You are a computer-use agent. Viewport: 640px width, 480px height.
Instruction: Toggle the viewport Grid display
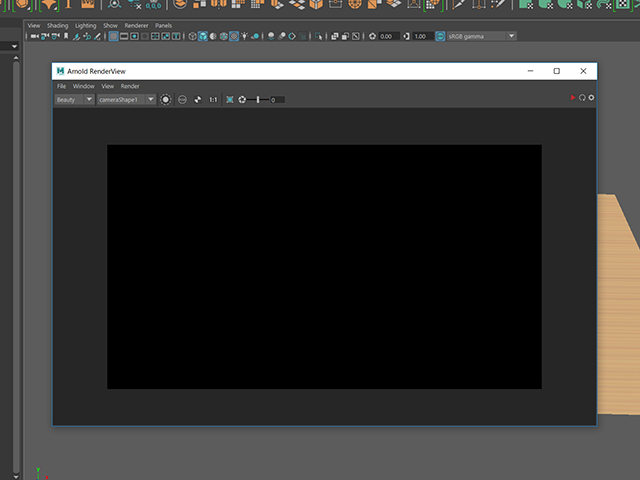pyautogui.click(x=113, y=36)
